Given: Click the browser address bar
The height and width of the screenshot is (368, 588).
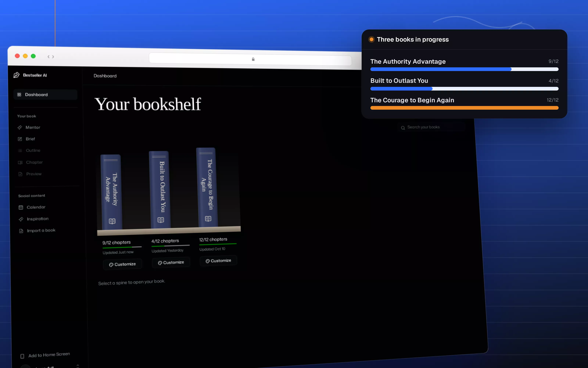Looking at the screenshot, I should pos(250,59).
